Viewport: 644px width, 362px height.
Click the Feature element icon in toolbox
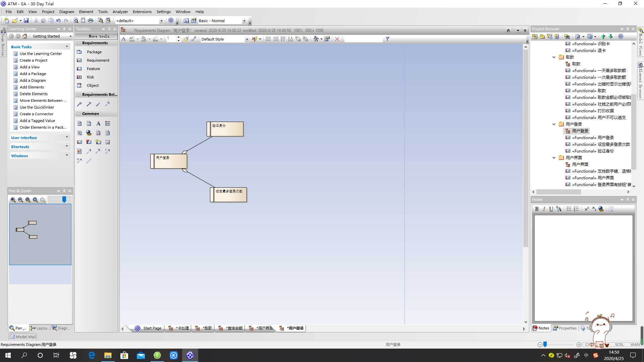point(79,68)
